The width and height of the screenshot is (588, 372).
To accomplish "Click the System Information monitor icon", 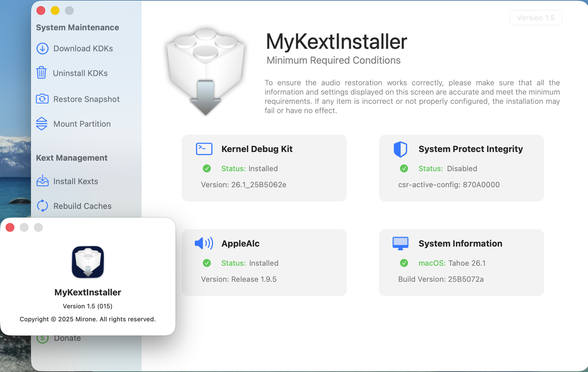I will click(x=401, y=243).
